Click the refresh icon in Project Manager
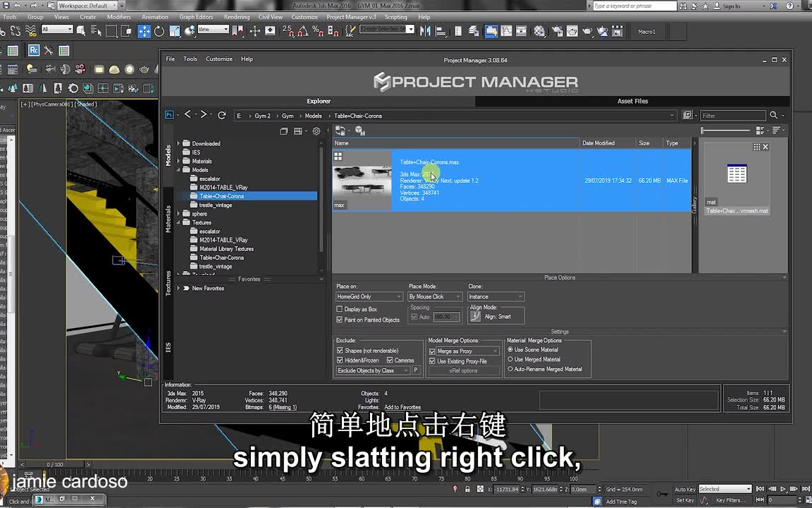Screen dimensions: 812x508 221,115
